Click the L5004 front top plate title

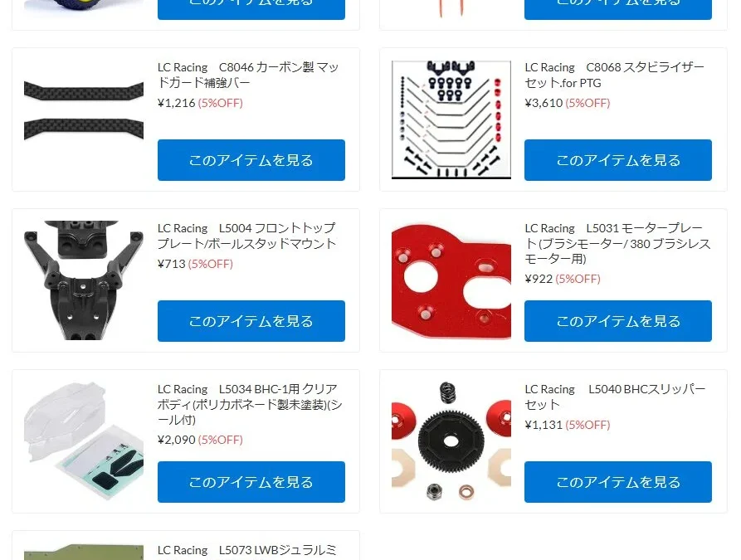[x=247, y=236]
